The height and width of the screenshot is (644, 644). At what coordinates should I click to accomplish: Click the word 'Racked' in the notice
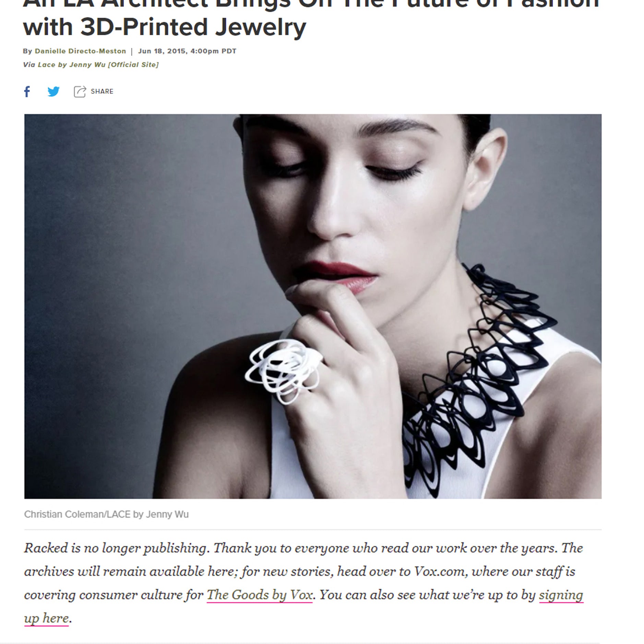coord(46,548)
